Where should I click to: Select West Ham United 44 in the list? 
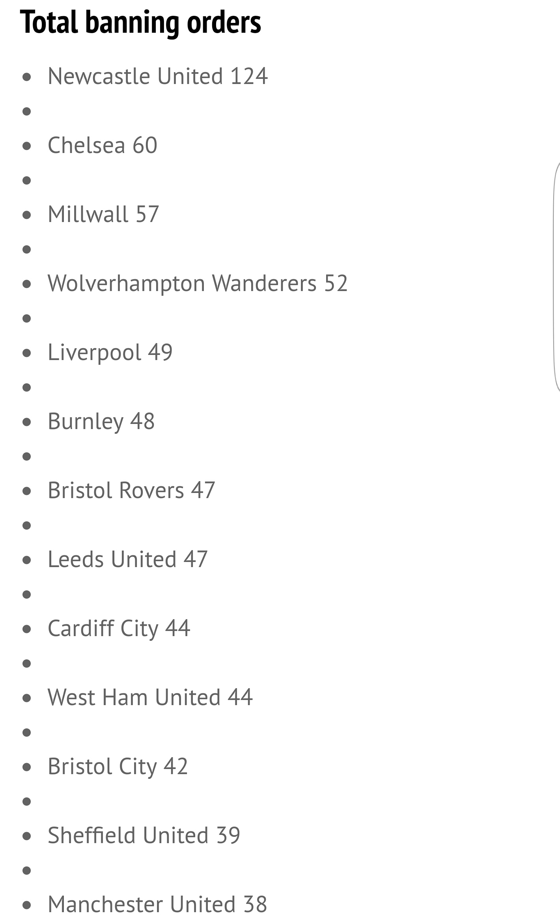(x=150, y=697)
